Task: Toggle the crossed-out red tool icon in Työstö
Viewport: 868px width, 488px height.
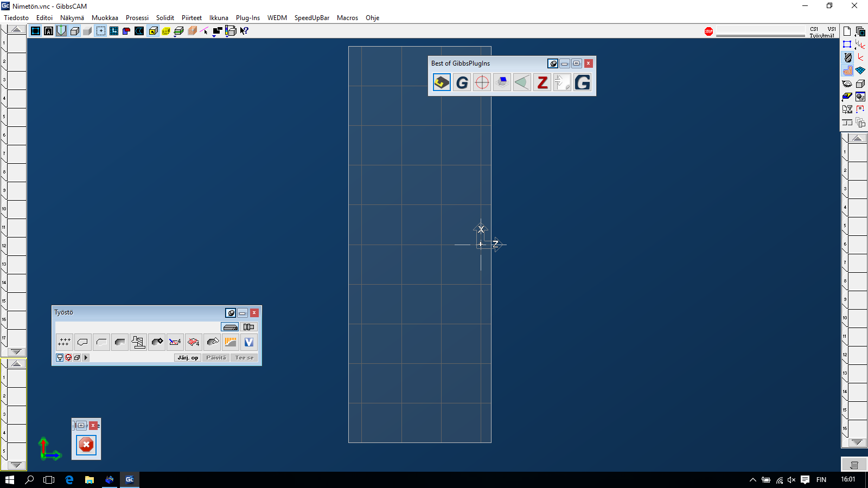Action: pos(68,358)
